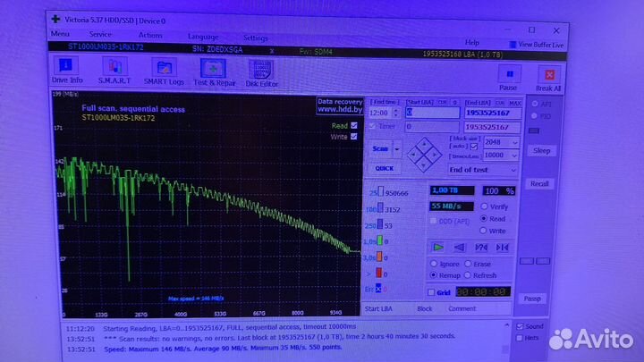Open the block size 2048 dropdown

coord(499,142)
